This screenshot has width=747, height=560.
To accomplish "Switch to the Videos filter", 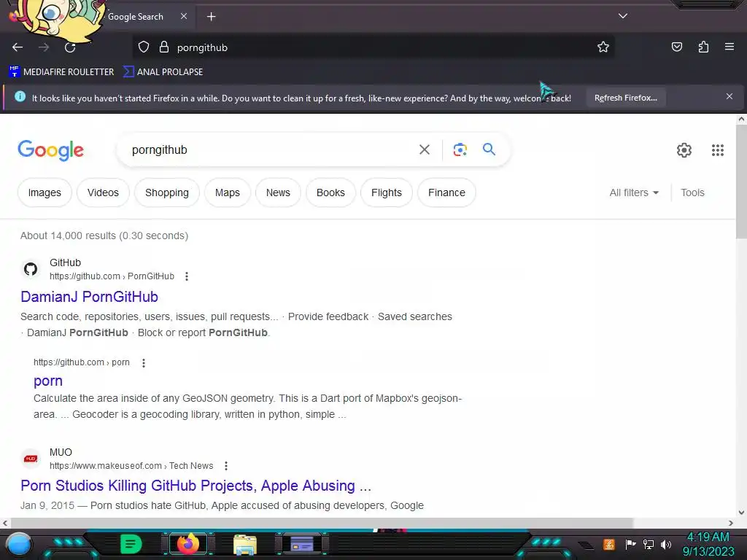I will (x=103, y=192).
